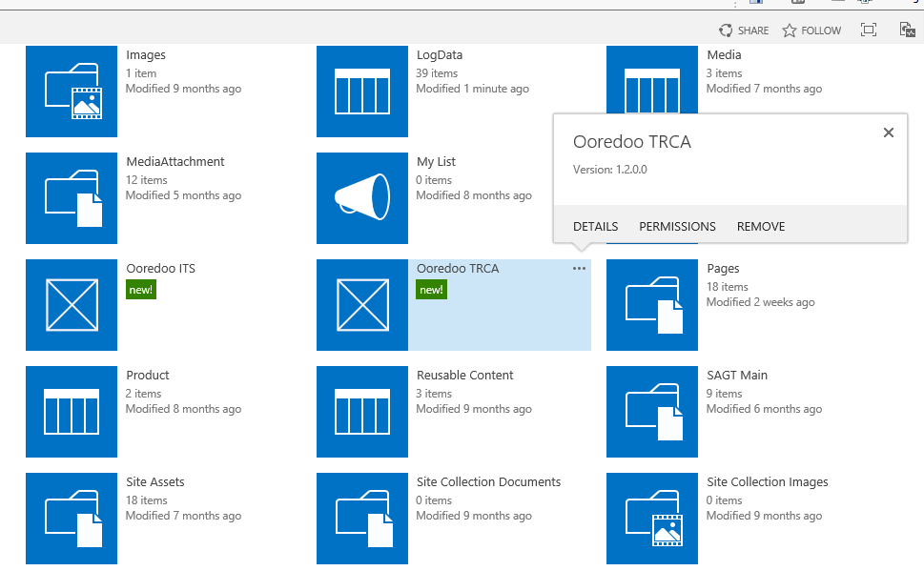Open the ellipsis menu on Ooredoo TRCA
Screen dimensions: 924x571
579,269
